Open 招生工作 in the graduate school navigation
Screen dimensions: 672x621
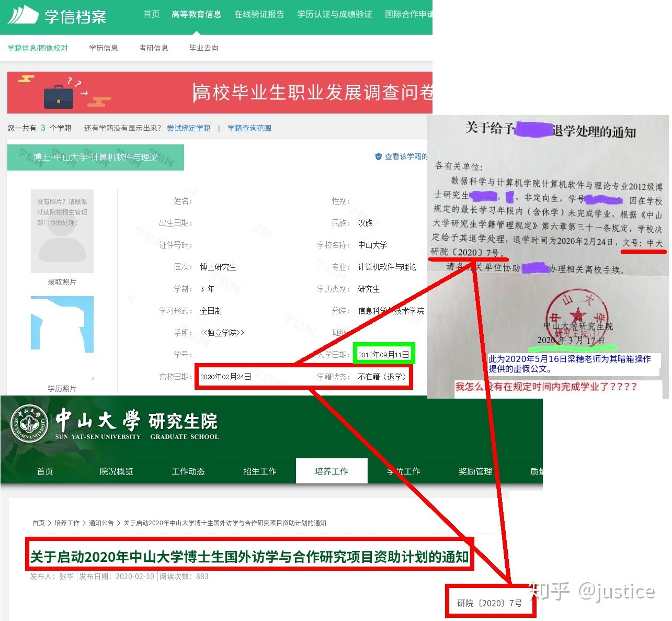(x=260, y=471)
